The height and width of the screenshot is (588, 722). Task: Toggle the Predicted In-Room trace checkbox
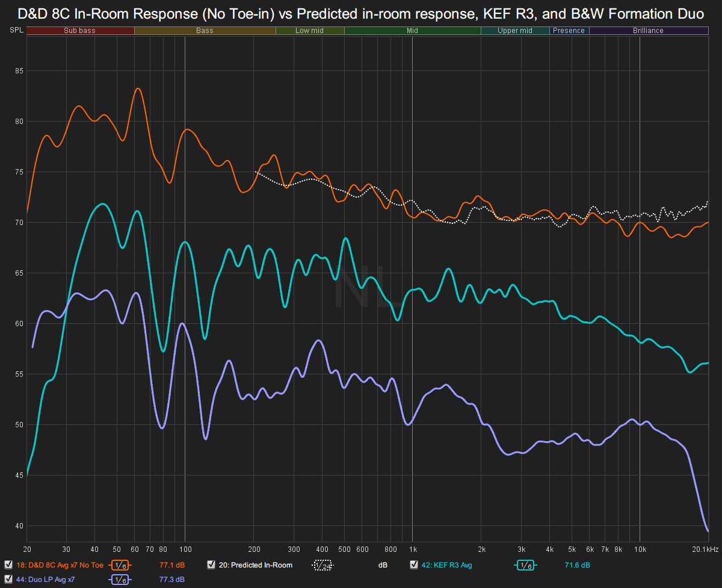[x=211, y=565]
